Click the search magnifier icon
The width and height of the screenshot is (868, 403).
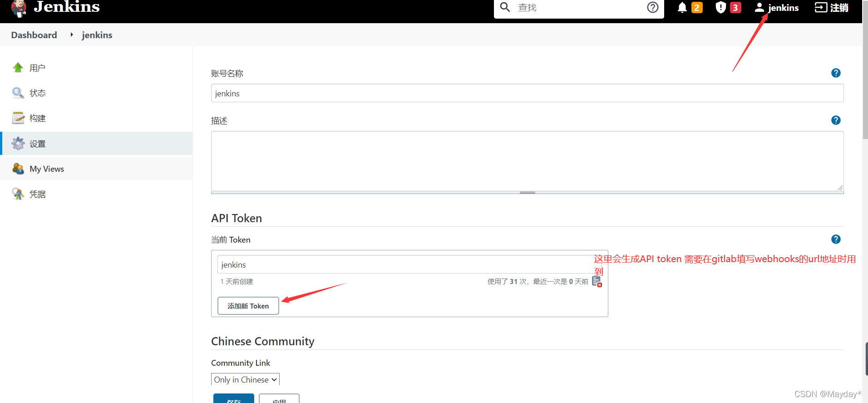(x=505, y=7)
